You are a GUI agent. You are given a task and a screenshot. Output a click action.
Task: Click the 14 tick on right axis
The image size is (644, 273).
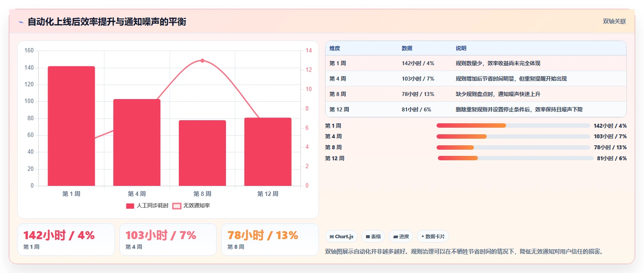(309, 51)
